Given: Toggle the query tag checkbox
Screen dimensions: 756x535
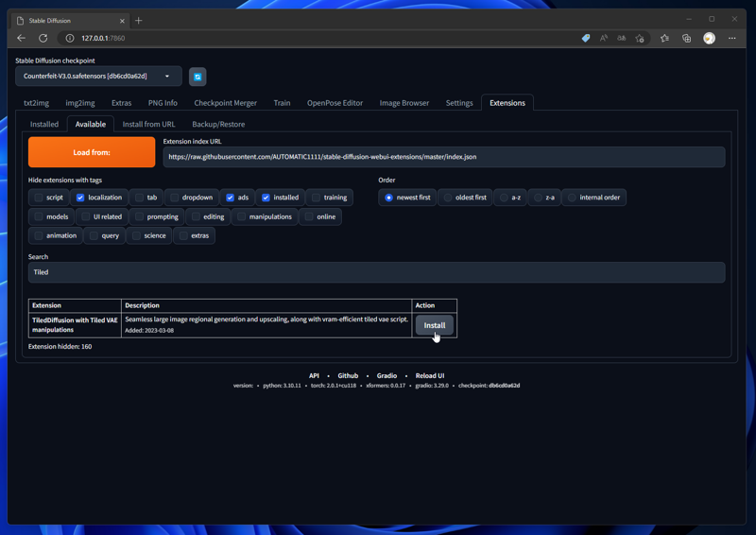Looking at the screenshot, I should pyautogui.click(x=94, y=235).
